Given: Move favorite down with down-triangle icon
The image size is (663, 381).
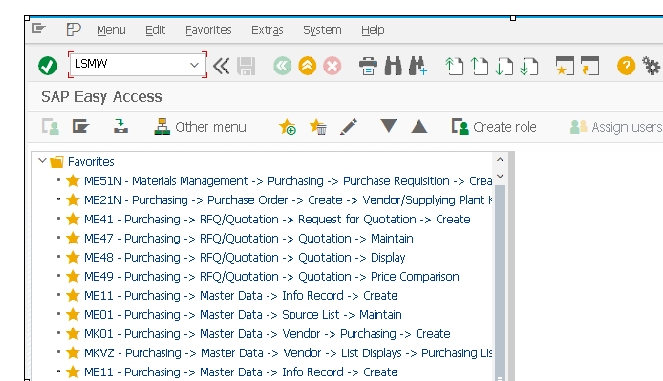Looking at the screenshot, I should [388, 126].
